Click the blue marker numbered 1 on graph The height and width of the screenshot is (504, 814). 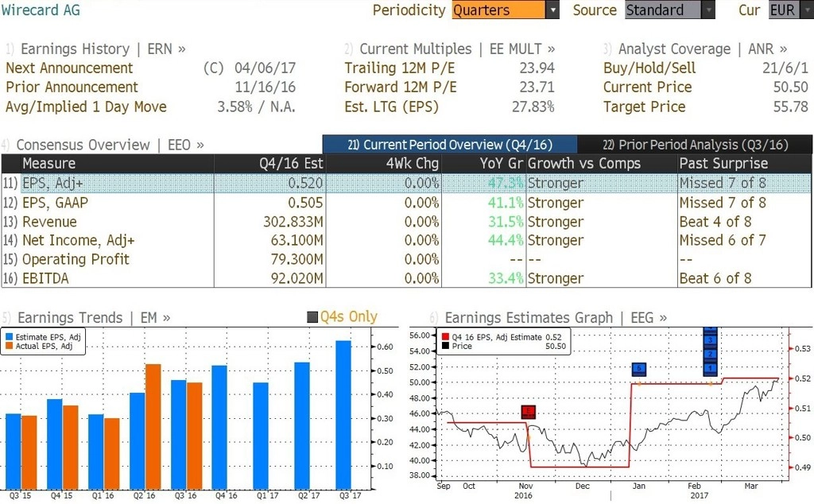pyautogui.click(x=710, y=369)
